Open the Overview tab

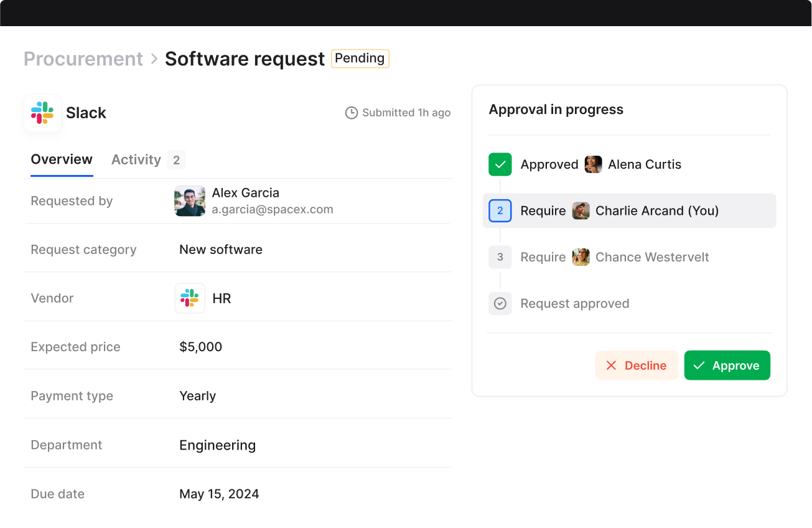click(62, 159)
